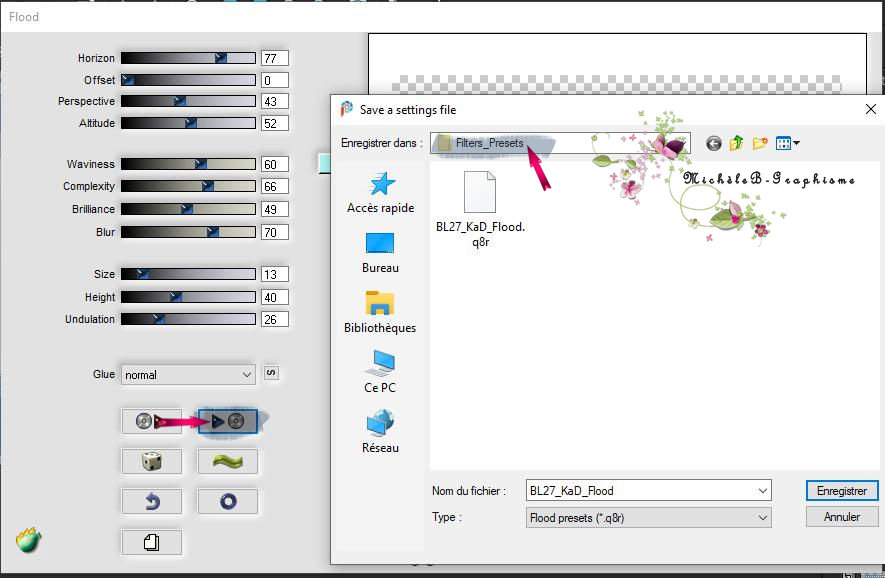The height and width of the screenshot is (578, 885).
Task: Expand the Enregistrer dans folder dropdown
Action: pyautogui.click(x=560, y=143)
